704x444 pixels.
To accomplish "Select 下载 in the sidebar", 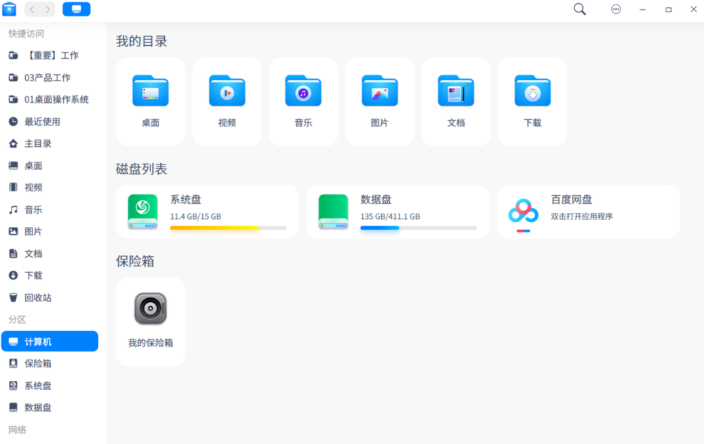I will click(49, 276).
